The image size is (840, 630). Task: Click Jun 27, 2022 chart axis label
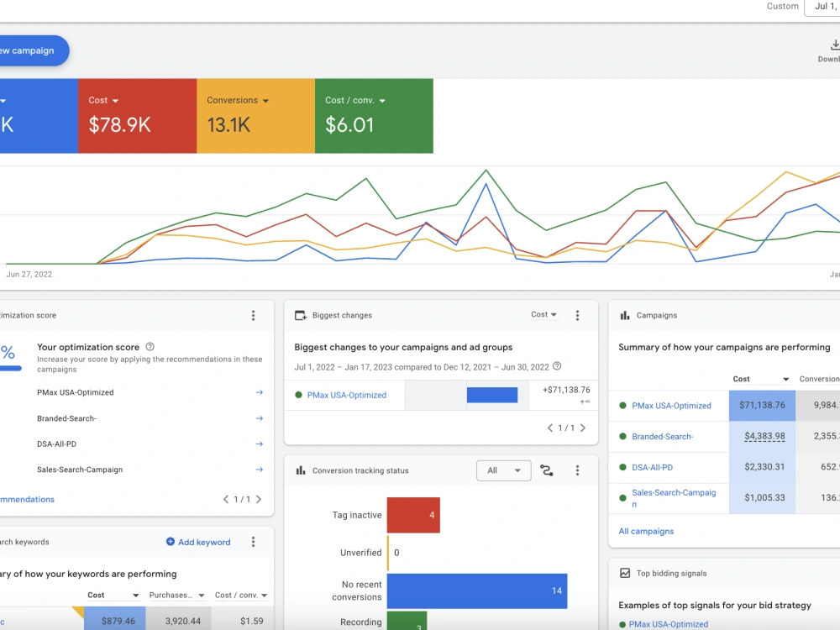(x=29, y=275)
